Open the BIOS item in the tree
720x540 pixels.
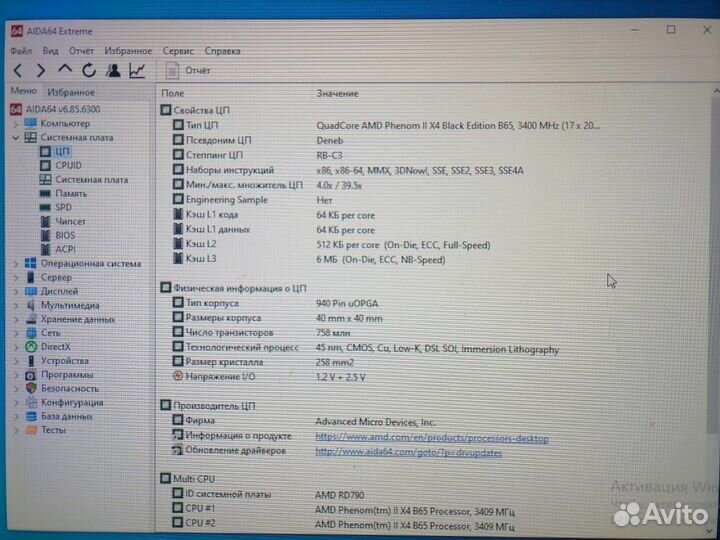(65, 235)
